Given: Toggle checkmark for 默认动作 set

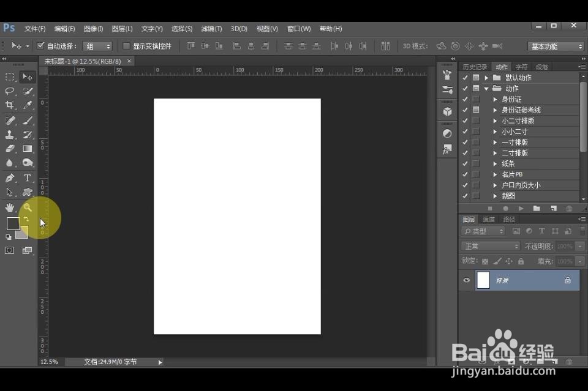Looking at the screenshot, I should [x=465, y=78].
